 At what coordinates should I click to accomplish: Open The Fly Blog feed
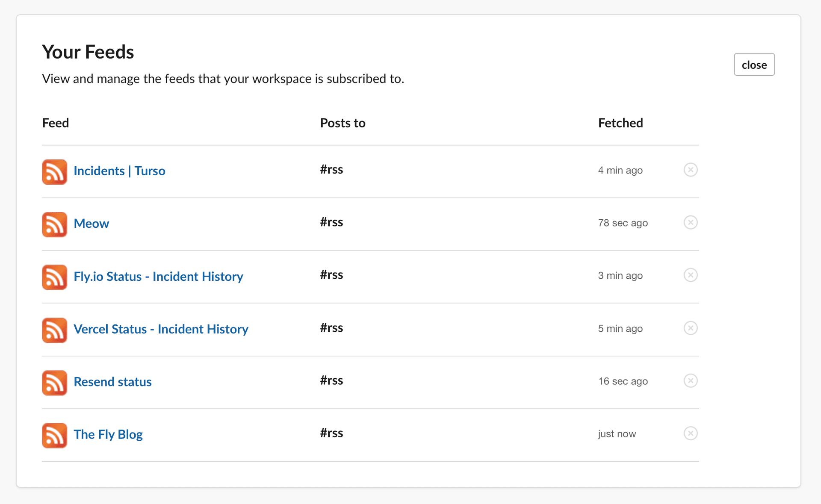pos(108,434)
